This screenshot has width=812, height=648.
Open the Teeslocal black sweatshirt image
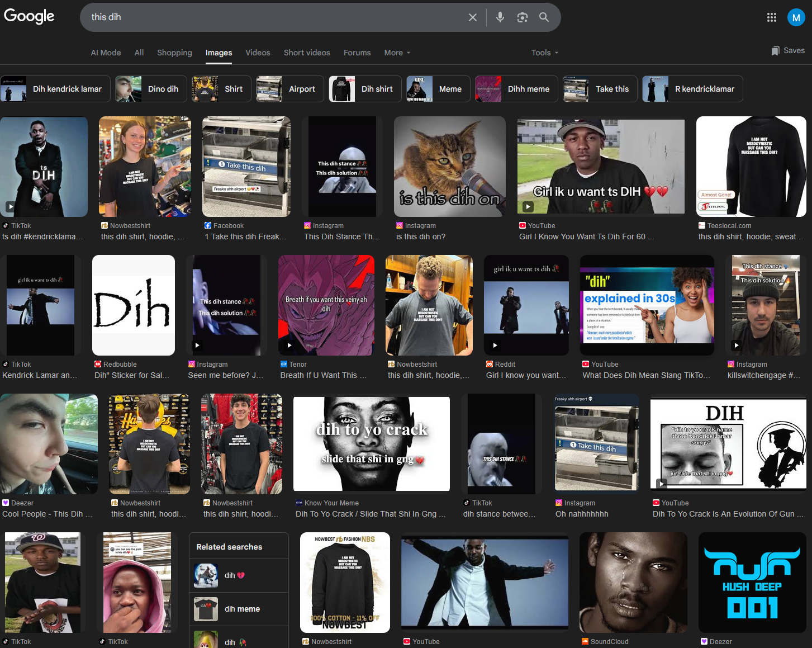point(751,167)
